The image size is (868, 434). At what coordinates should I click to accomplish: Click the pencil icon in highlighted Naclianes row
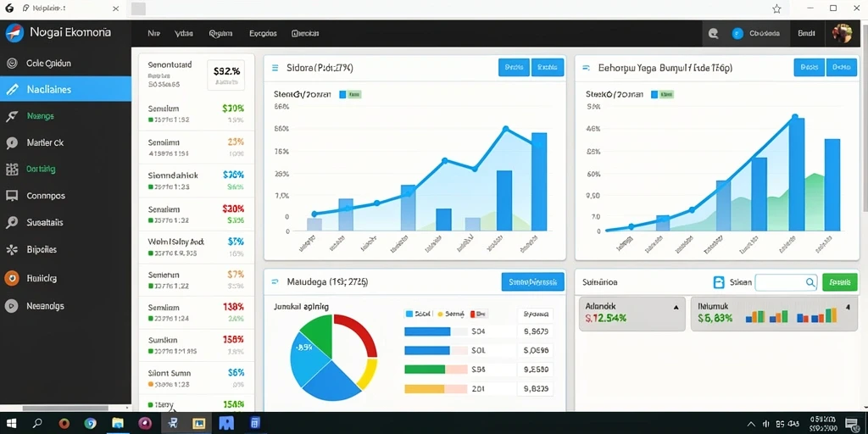tap(12, 90)
